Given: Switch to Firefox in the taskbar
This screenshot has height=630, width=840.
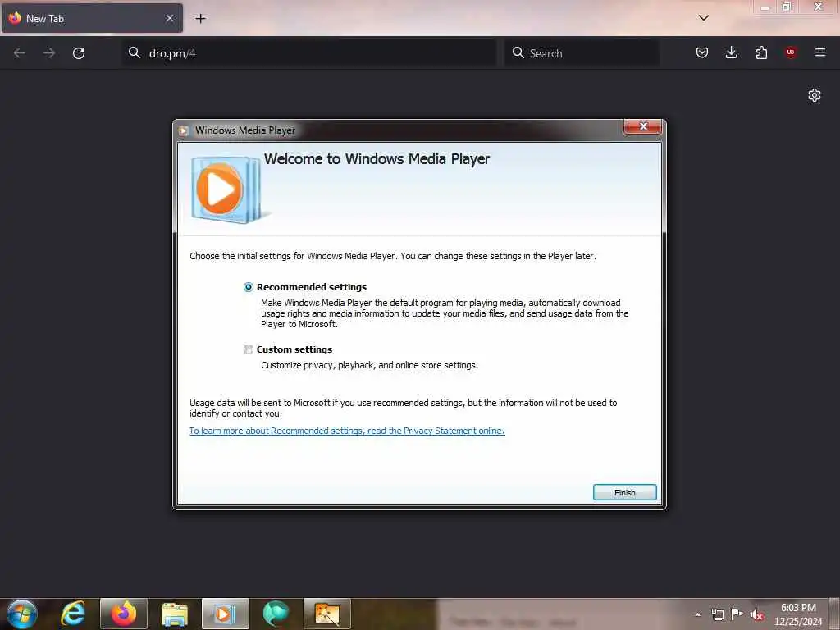Looking at the screenshot, I should coord(124,614).
